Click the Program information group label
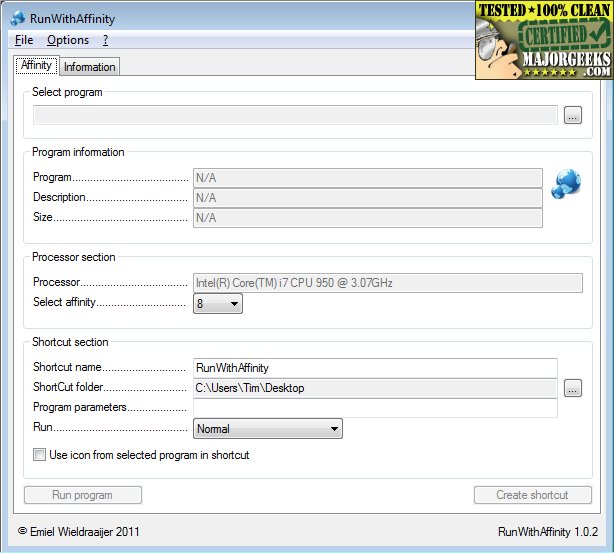The height and width of the screenshot is (553, 614). (78, 152)
